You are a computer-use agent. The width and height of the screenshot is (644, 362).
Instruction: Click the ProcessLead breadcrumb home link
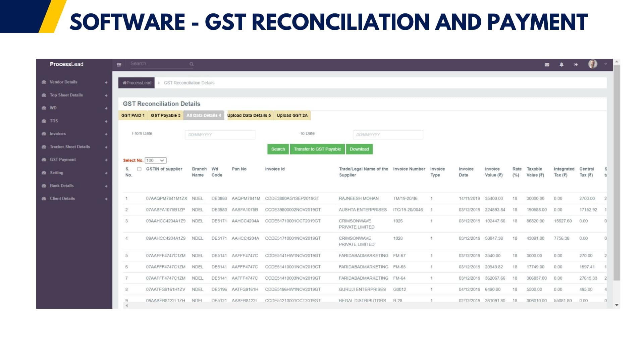137,83
